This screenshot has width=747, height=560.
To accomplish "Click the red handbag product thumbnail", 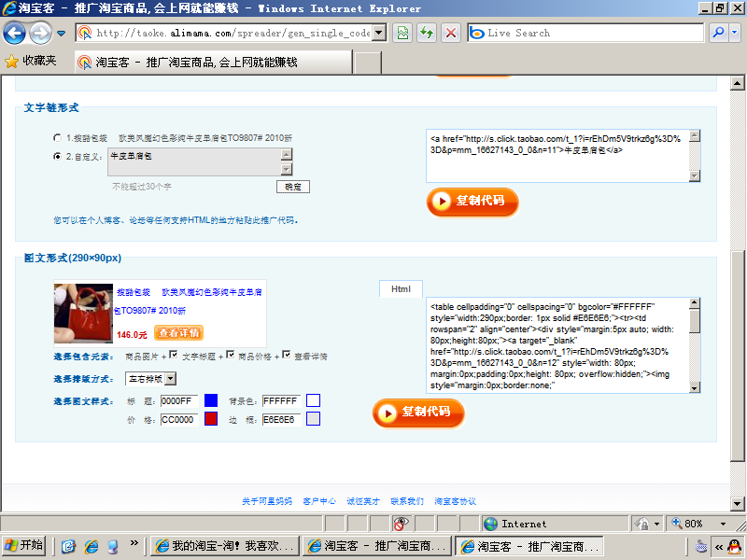I will coord(83,314).
